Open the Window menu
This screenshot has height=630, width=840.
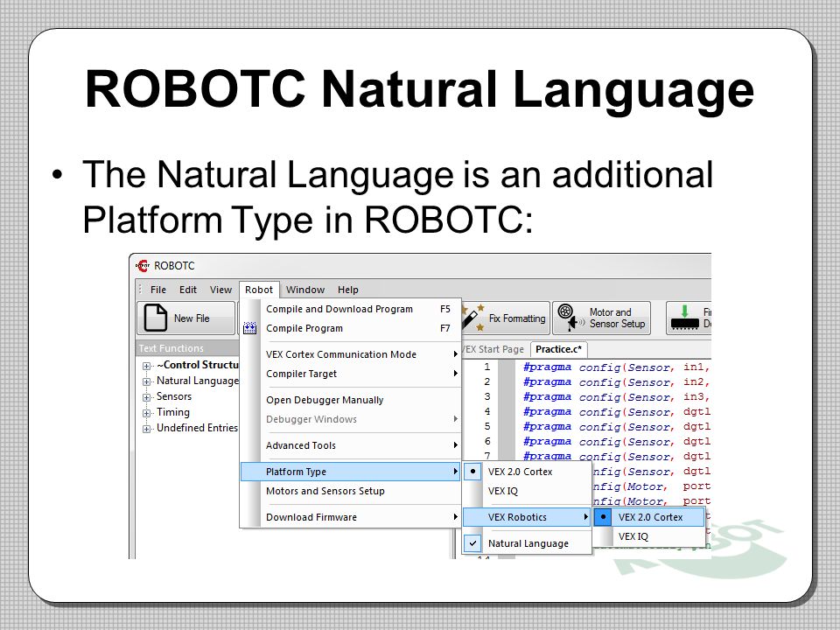point(305,290)
